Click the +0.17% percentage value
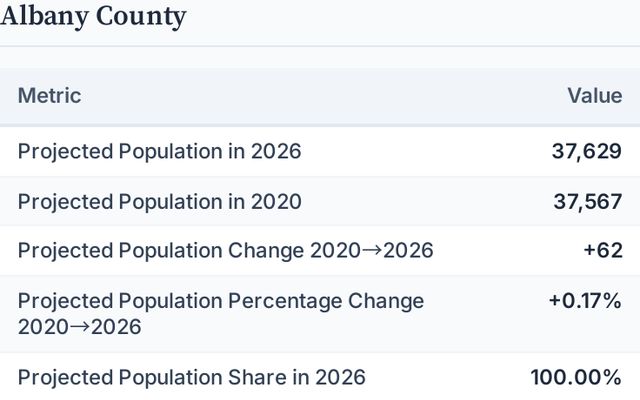 (585, 301)
